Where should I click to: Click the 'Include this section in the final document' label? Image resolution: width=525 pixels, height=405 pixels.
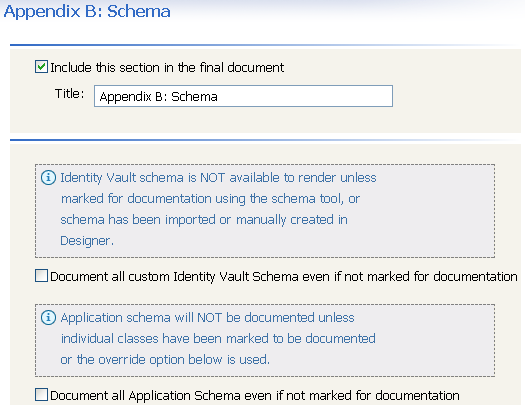(167, 68)
